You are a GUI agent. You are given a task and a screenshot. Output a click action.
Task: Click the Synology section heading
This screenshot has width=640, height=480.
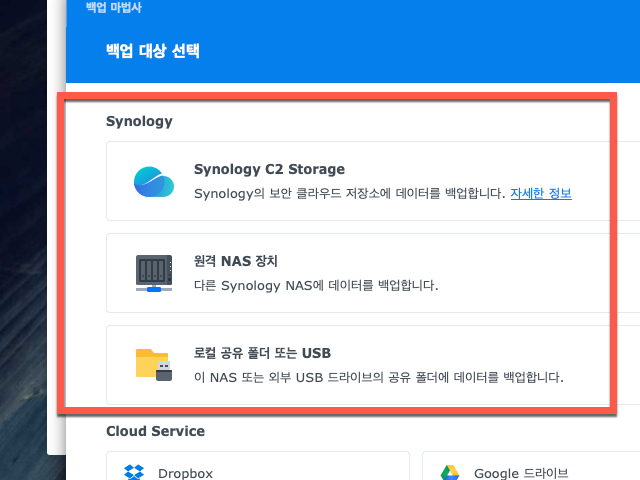(139, 121)
